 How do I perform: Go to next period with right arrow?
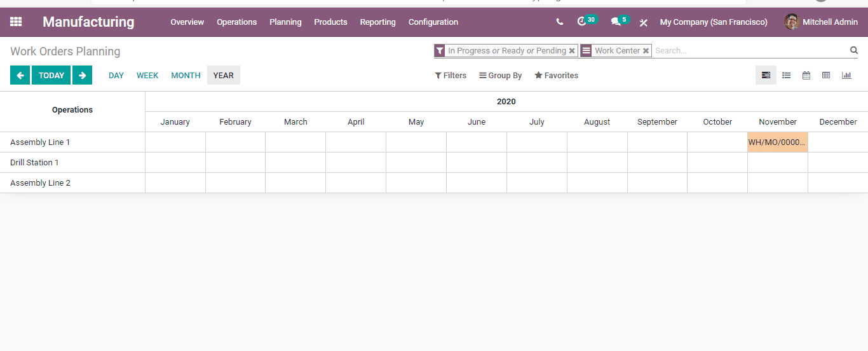pos(82,75)
